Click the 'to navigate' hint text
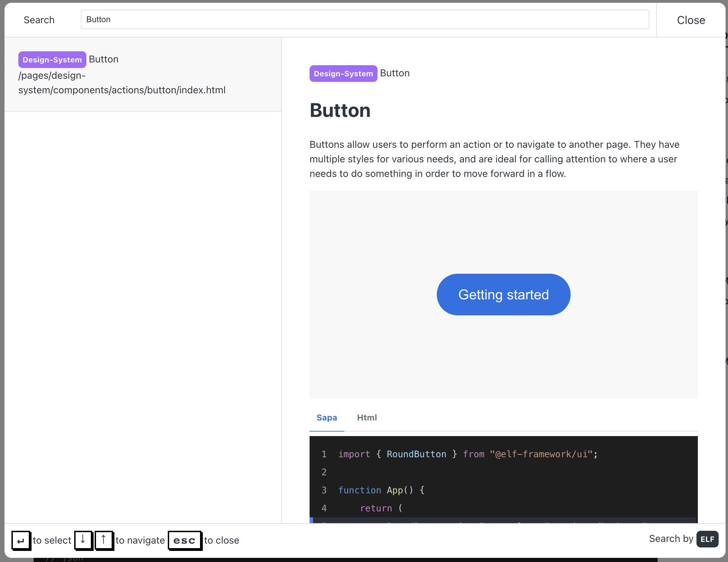The width and height of the screenshot is (728, 562). [x=140, y=540]
